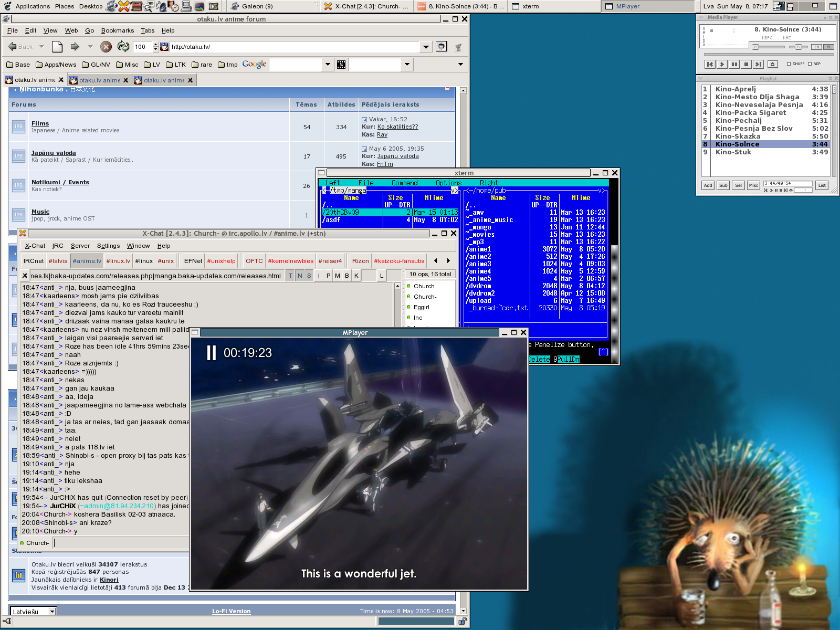
Task: Stop page loading in Galeon
Action: pos(106,47)
